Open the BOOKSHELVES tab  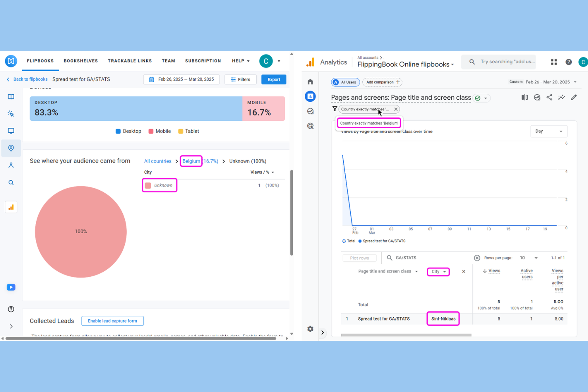tap(81, 61)
